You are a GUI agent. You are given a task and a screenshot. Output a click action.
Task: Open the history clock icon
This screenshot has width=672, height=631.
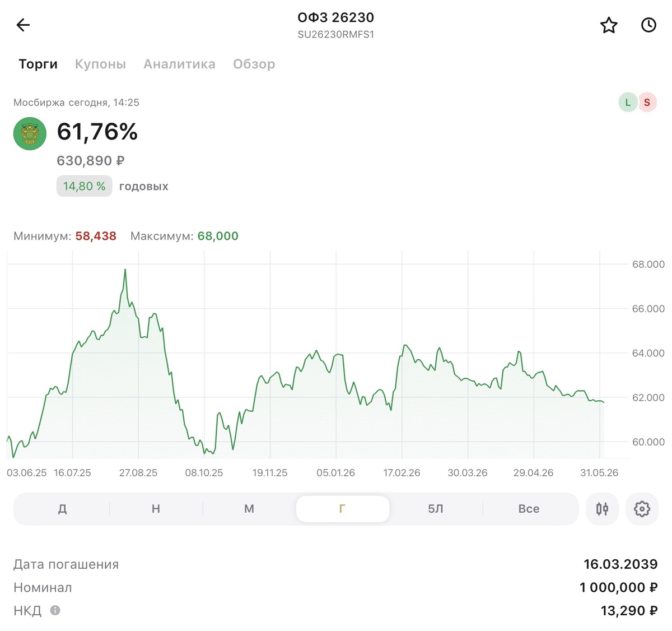648,25
